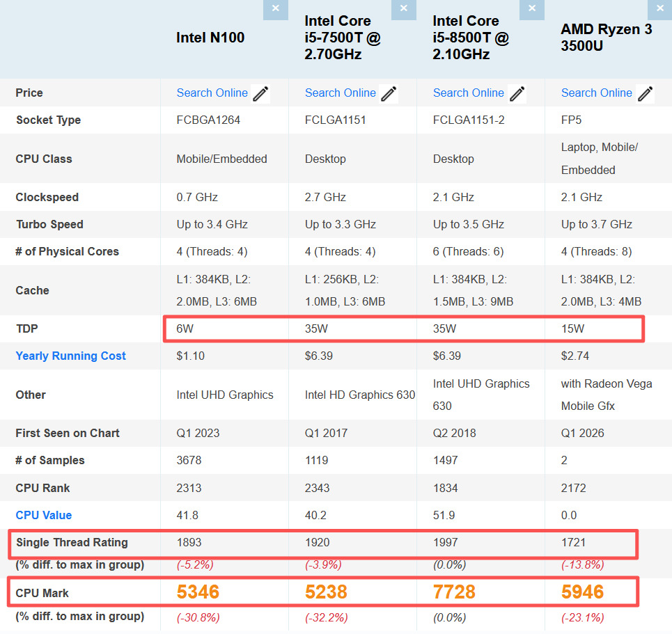Click the 1497 samples value
This screenshot has height=634, width=672.
click(445, 461)
